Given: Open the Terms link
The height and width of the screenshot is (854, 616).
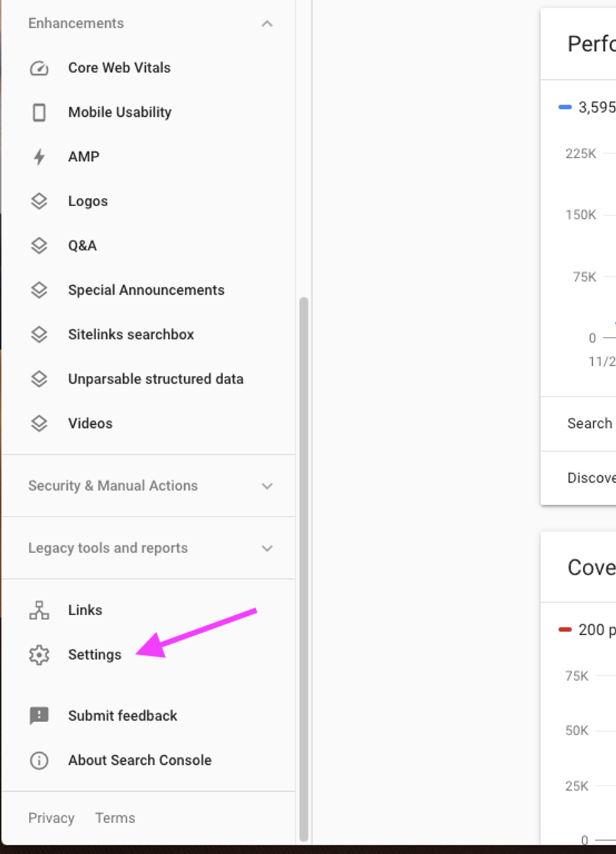Looking at the screenshot, I should click(115, 818).
